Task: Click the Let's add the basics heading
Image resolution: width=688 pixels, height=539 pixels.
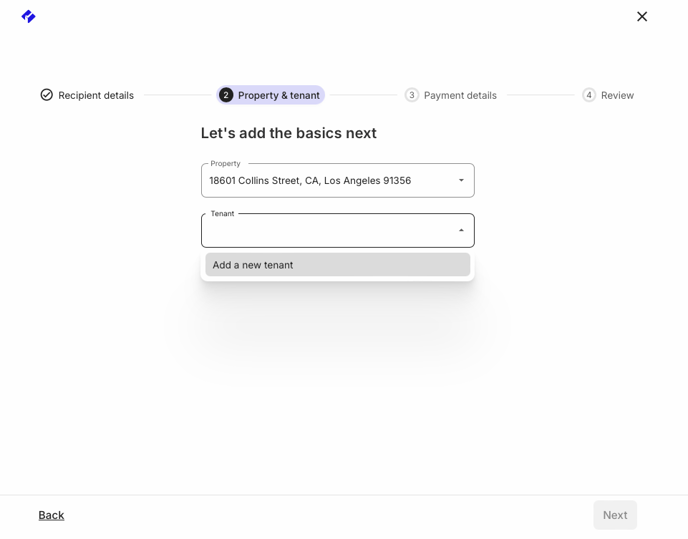Action: coord(289,133)
